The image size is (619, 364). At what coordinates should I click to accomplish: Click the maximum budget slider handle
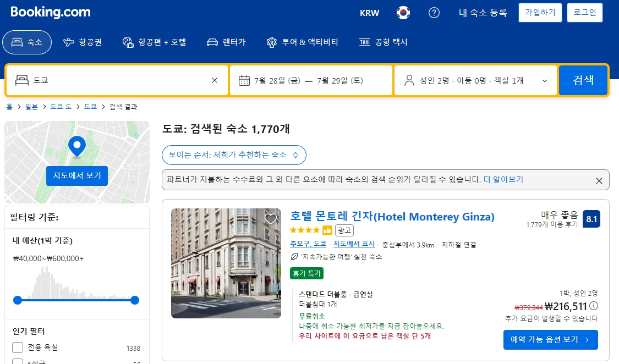(135, 301)
